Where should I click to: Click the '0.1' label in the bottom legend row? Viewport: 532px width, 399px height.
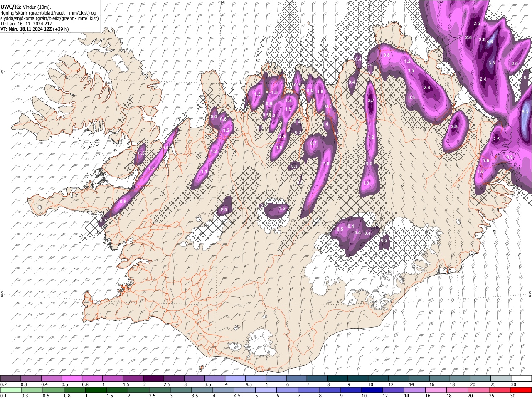(x=3, y=396)
